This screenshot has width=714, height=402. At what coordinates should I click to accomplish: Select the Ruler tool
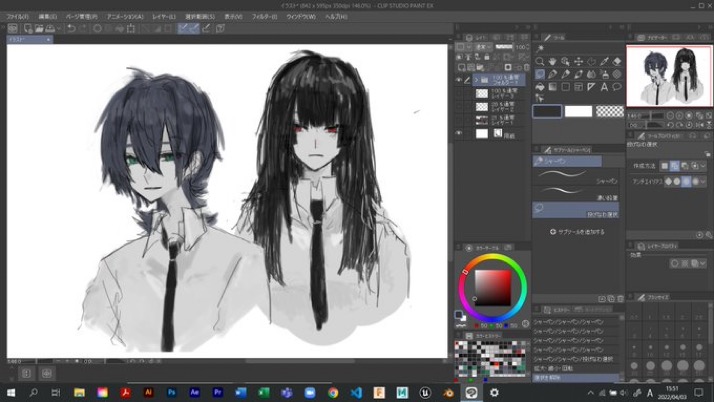pos(591,87)
